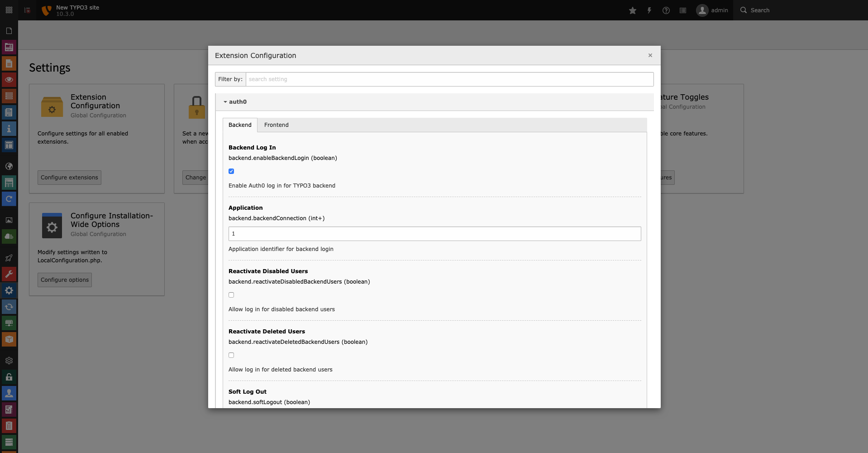Collapse the rocket Admin Tools section icon
868x453 pixels.
pos(9,258)
